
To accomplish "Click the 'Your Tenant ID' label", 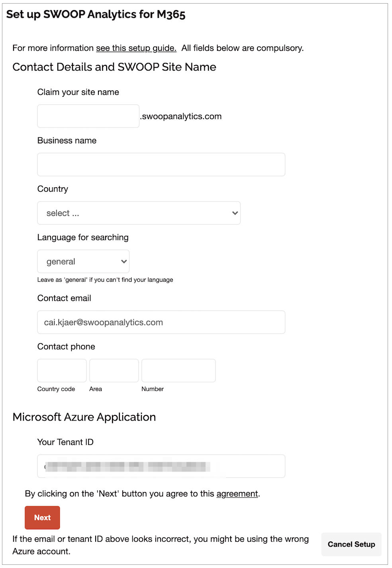I will tap(65, 442).
